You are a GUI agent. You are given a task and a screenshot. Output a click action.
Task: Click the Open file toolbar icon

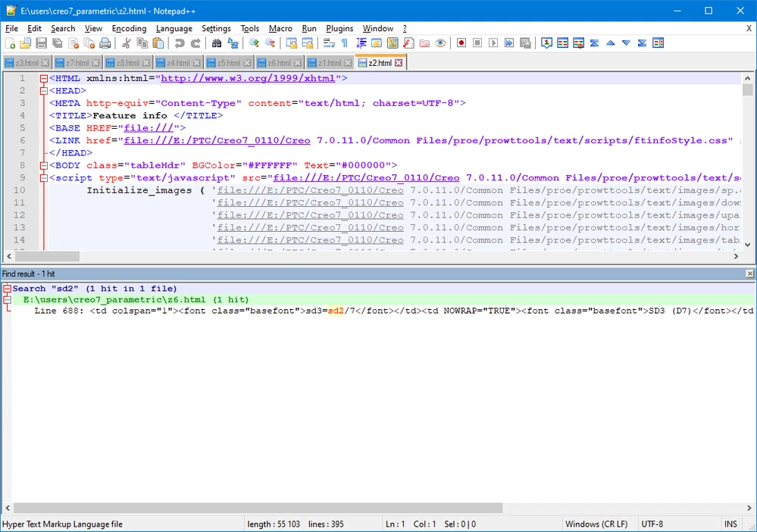[25, 43]
